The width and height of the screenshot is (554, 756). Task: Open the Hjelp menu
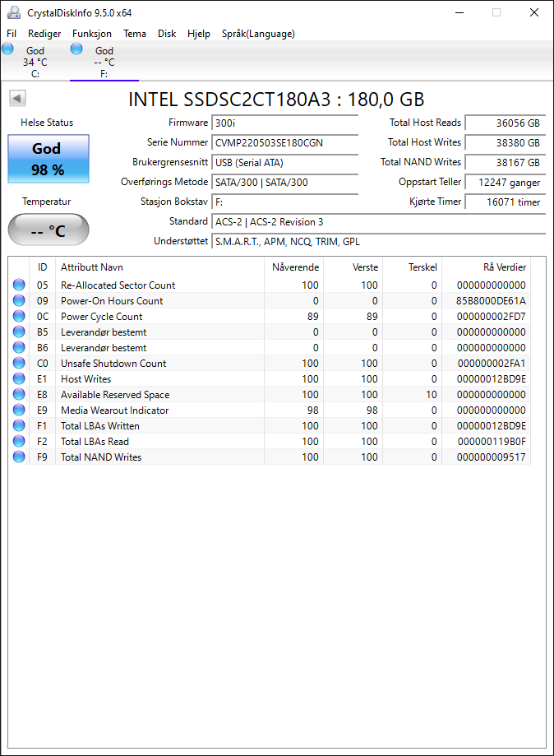coord(199,34)
